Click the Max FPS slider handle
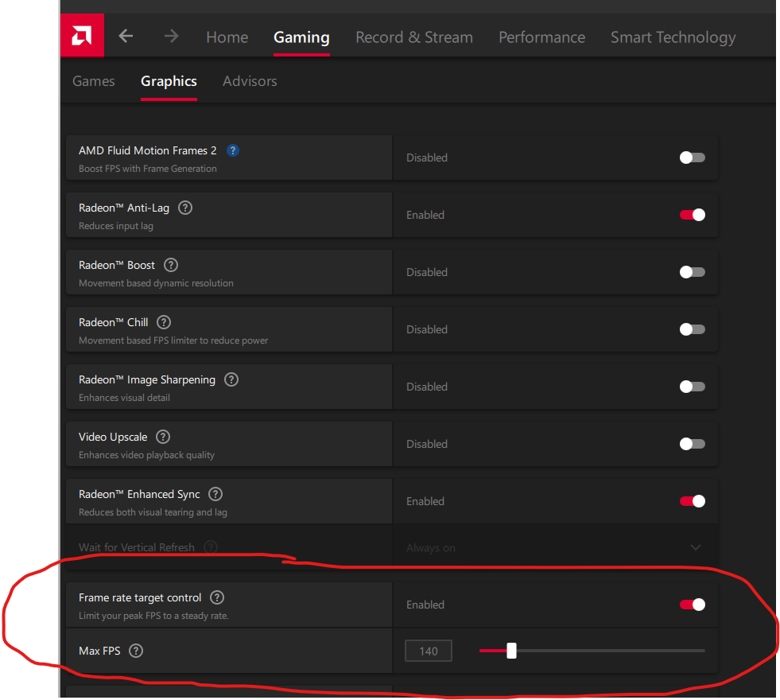Screen dimensions: 780x700 click(x=511, y=650)
